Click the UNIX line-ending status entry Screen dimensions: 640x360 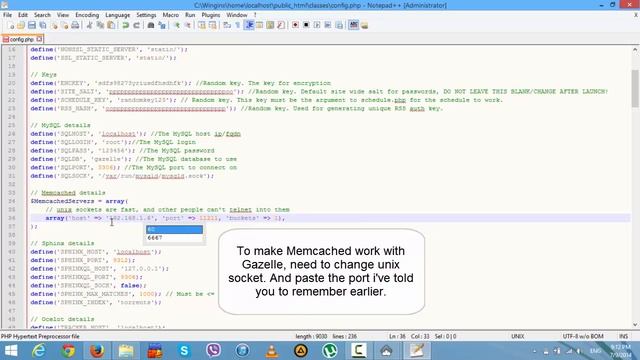(518, 336)
